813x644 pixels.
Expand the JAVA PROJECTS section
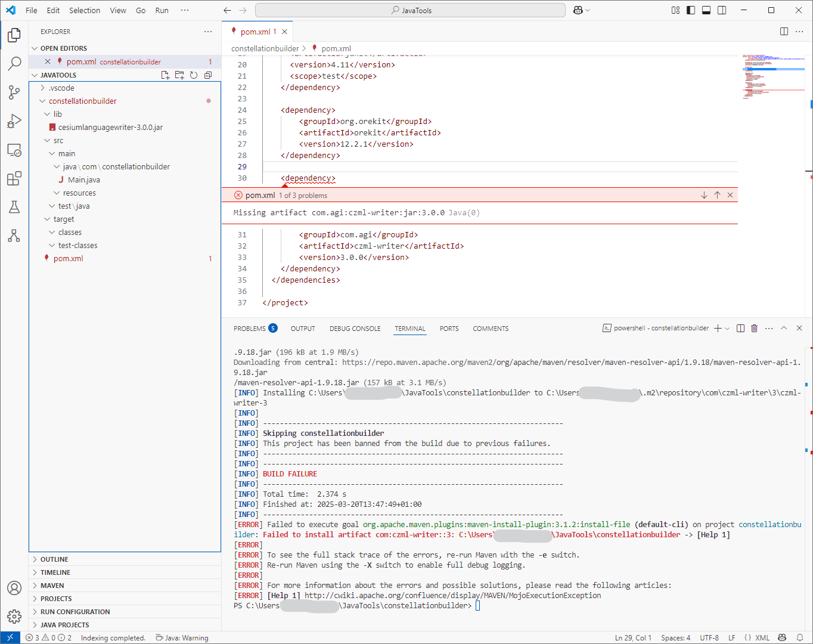coord(125,625)
